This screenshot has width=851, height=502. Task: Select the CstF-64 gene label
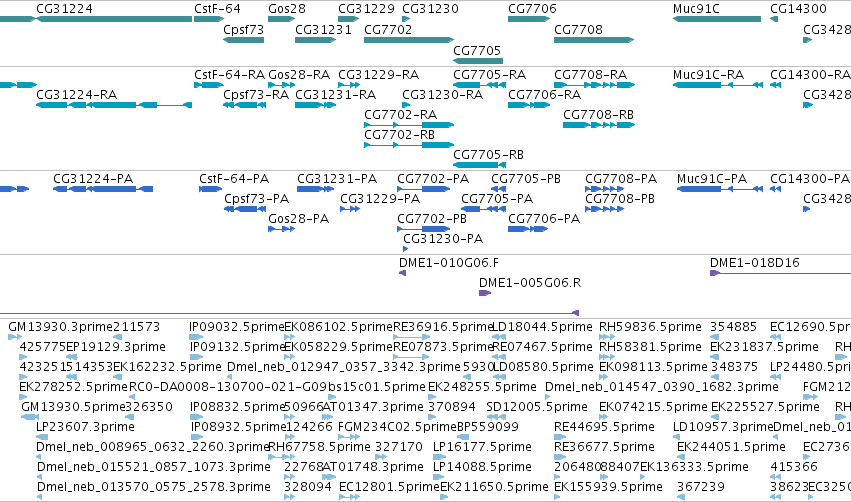tap(217, 9)
